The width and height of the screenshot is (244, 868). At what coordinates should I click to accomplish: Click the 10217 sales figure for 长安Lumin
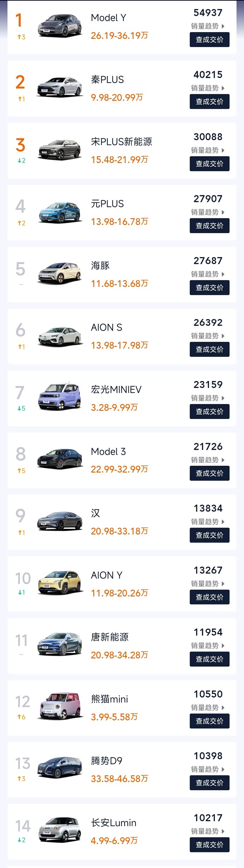pos(208,818)
